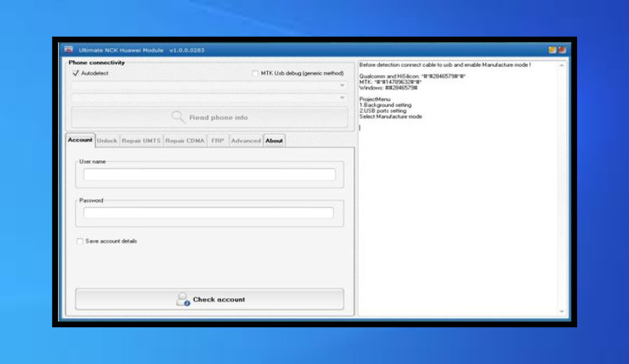This screenshot has height=364, width=629.
Task: Click the yellow maximize button in title bar
Action: [x=552, y=50]
